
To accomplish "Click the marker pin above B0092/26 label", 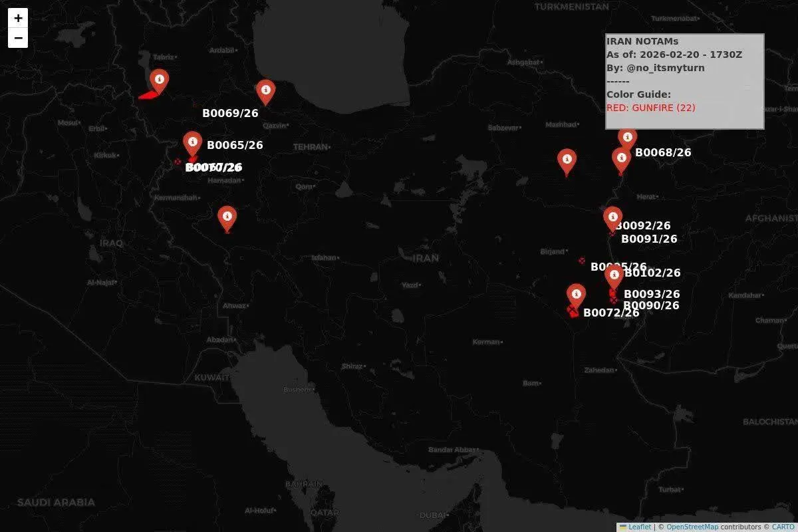I will (x=612, y=218).
